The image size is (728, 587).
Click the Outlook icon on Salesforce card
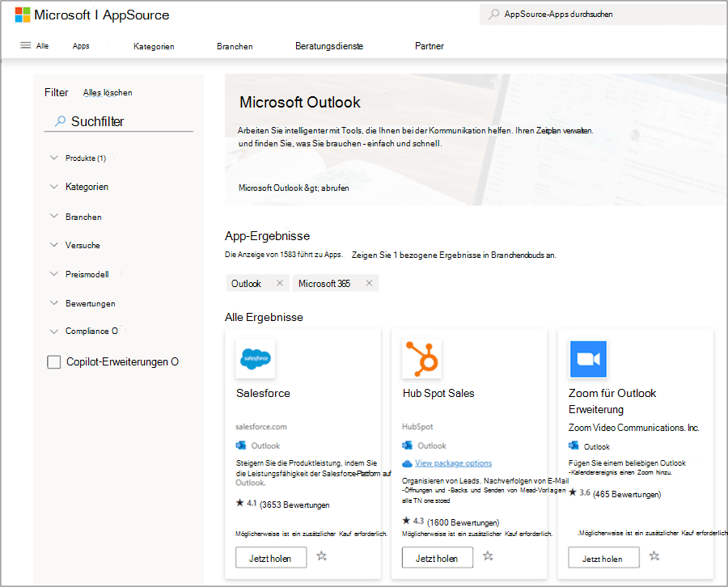click(x=240, y=446)
